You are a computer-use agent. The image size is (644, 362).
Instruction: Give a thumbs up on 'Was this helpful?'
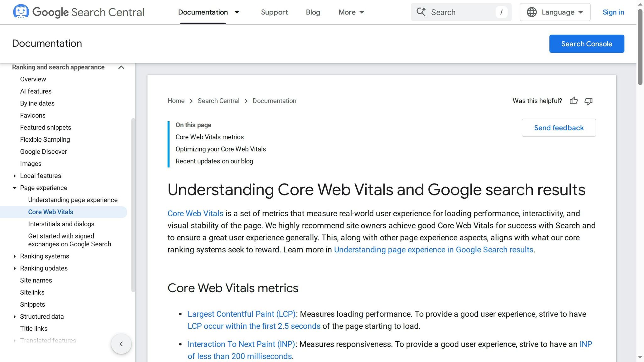pyautogui.click(x=574, y=101)
